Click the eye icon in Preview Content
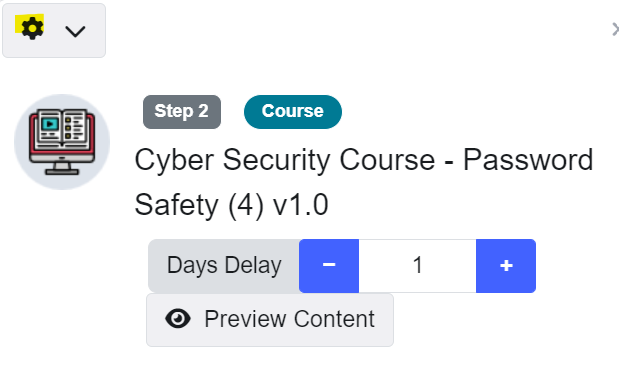Viewport: 619px width, 384px height. tap(178, 318)
